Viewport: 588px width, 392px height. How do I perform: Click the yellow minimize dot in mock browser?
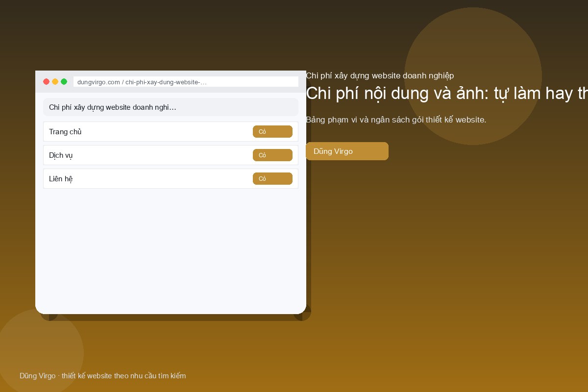click(55, 82)
